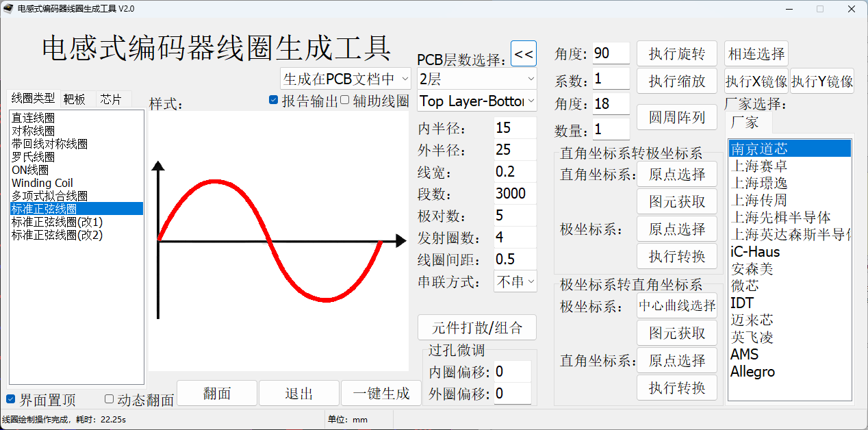Click the 元件打散/组合 button
This screenshot has width=868, height=430.
click(476, 327)
